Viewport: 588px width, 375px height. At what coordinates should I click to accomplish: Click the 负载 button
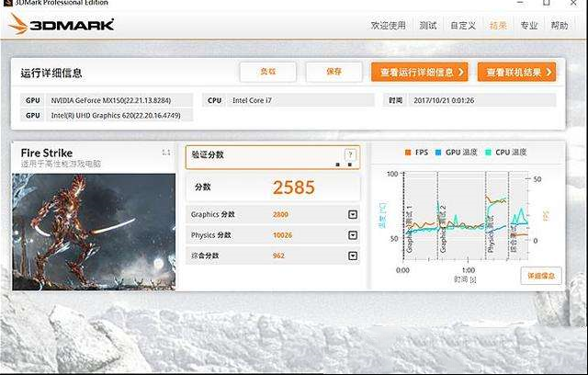tap(267, 72)
